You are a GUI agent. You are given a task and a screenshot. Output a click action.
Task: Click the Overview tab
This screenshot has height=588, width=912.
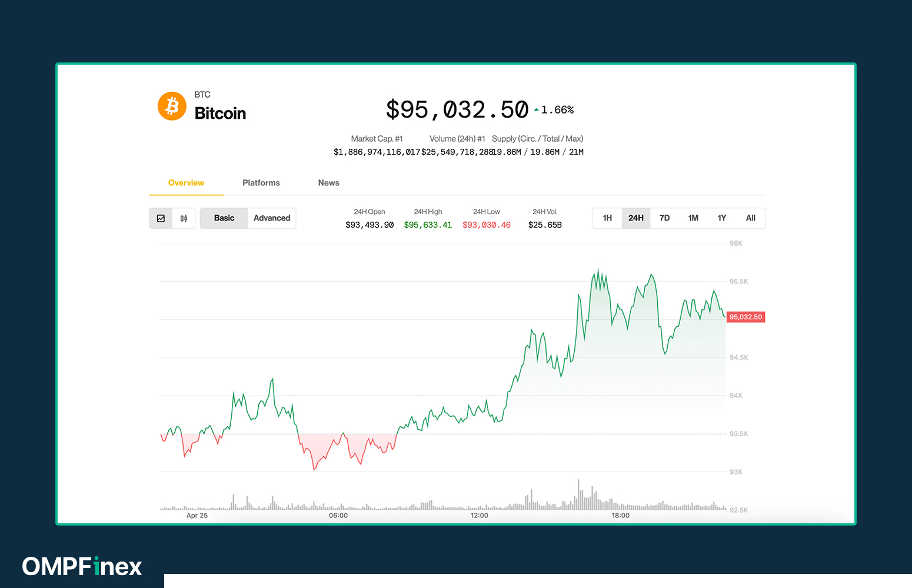pyautogui.click(x=186, y=183)
